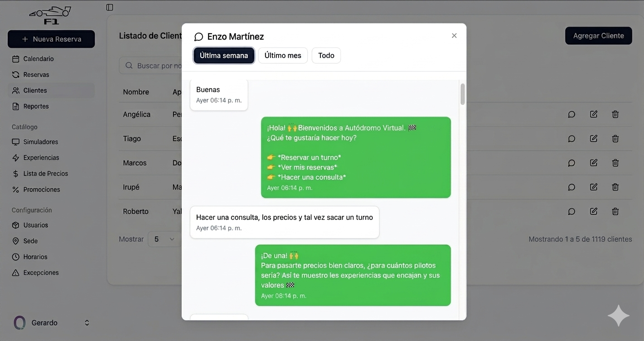644x341 pixels.
Task: Go to Clientes in sidebar
Action: (x=51, y=90)
